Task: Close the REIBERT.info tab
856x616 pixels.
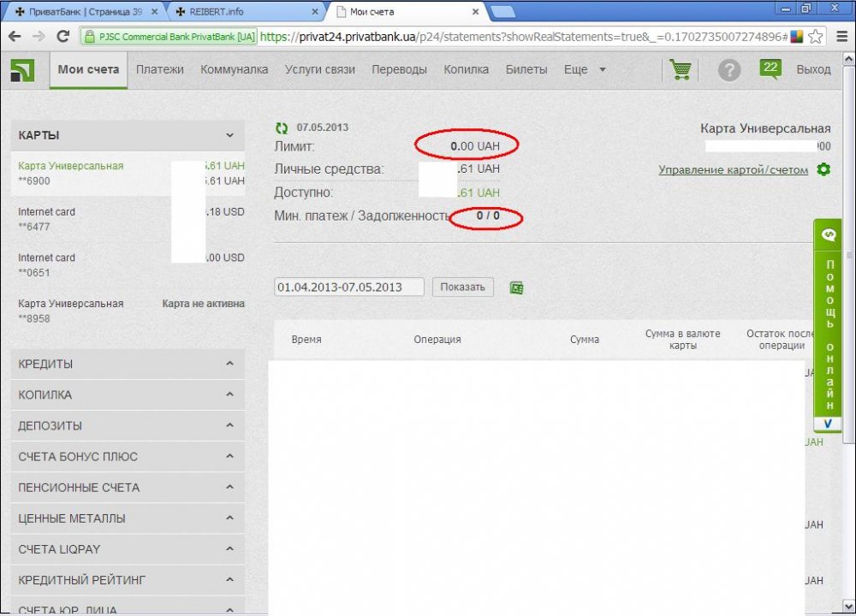Action: coord(315,11)
